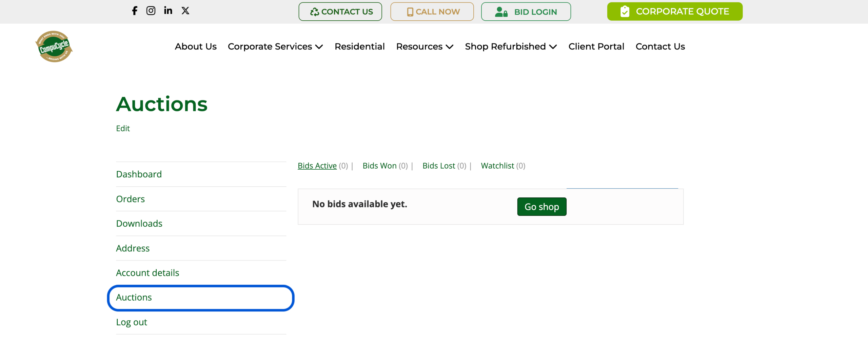Click the 'No bids available yet.' message
Viewport: 868px width, 342px height.
tap(360, 204)
